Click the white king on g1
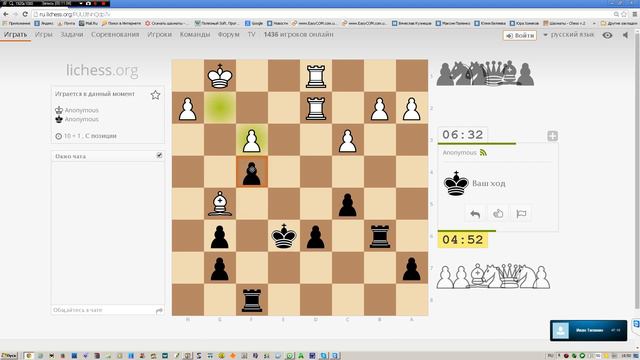Screen dimensions: 640x360 pos(220,76)
